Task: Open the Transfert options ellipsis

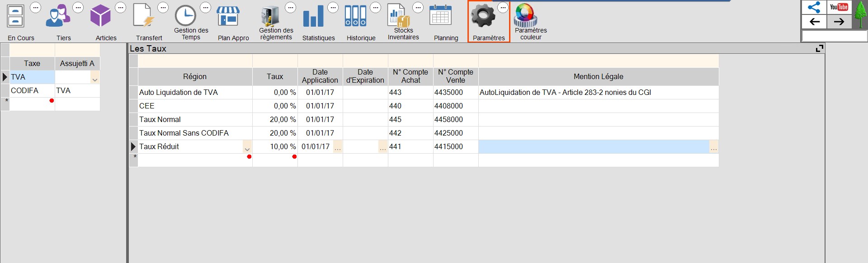Action: tap(163, 7)
